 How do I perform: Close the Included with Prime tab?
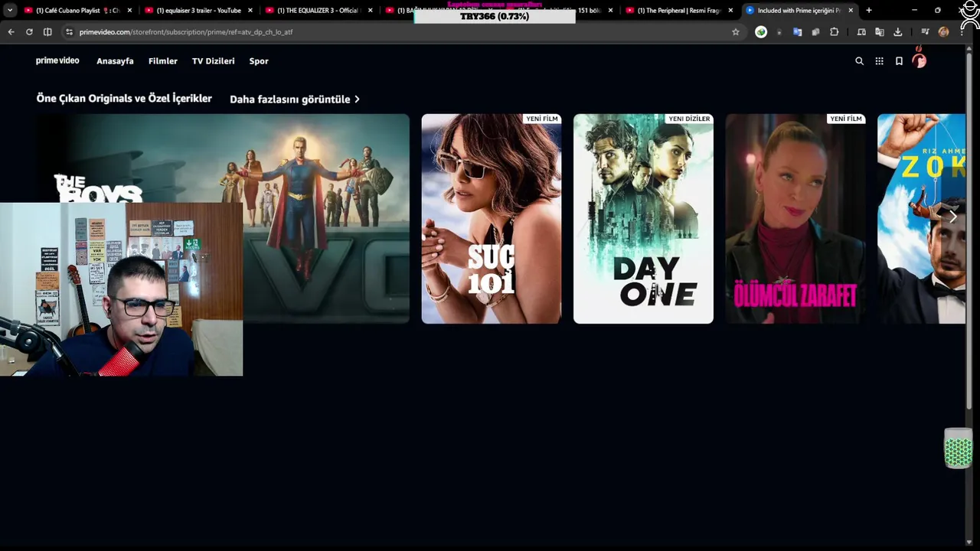click(851, 11)
